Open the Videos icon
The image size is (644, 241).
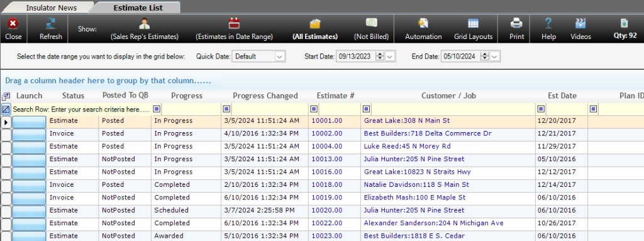pos(580,23)
